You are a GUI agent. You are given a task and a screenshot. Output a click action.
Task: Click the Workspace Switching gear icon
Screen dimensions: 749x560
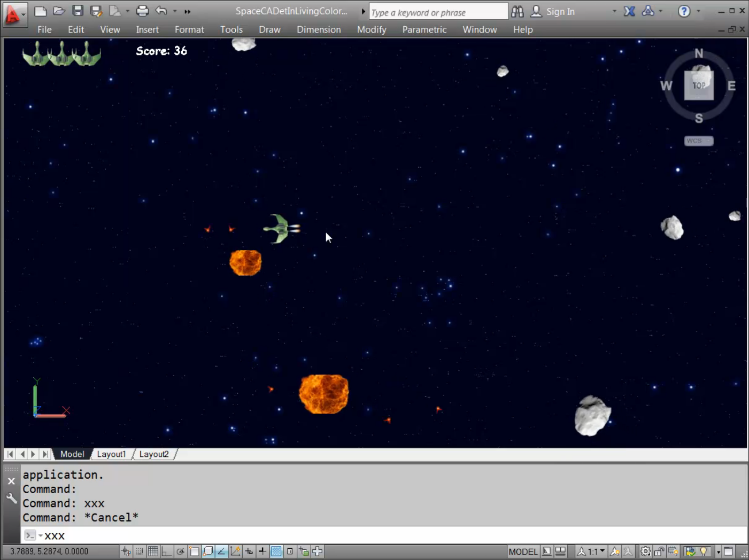pos(645,551)
